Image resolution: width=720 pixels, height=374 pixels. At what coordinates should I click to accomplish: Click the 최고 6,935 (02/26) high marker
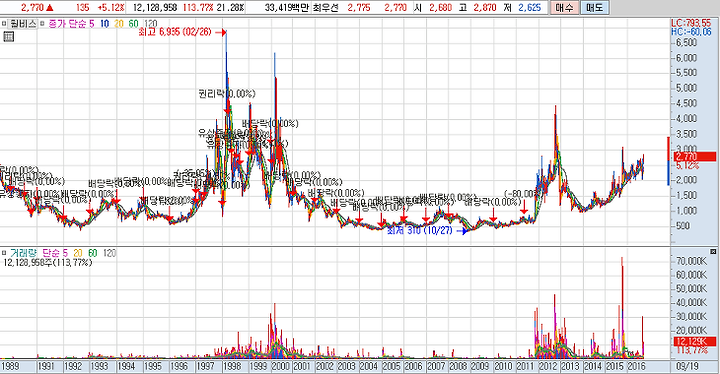[183, 32]
